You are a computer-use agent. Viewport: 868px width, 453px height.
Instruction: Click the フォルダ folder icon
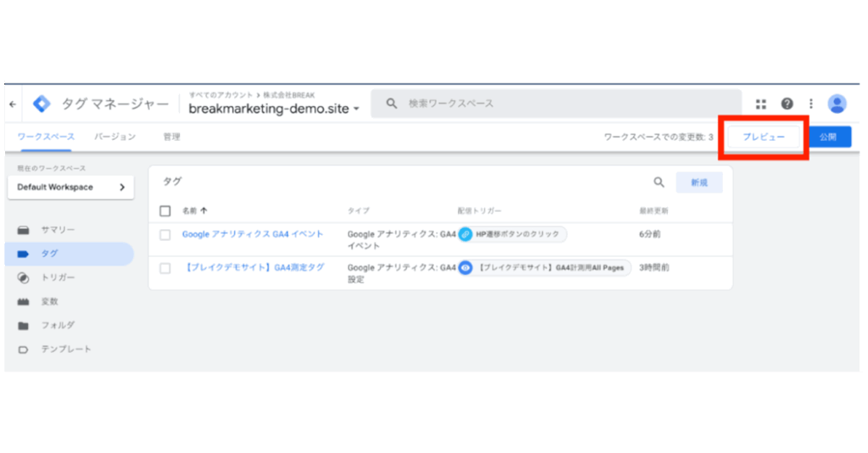pyautogui.click(x=23, y=326)
